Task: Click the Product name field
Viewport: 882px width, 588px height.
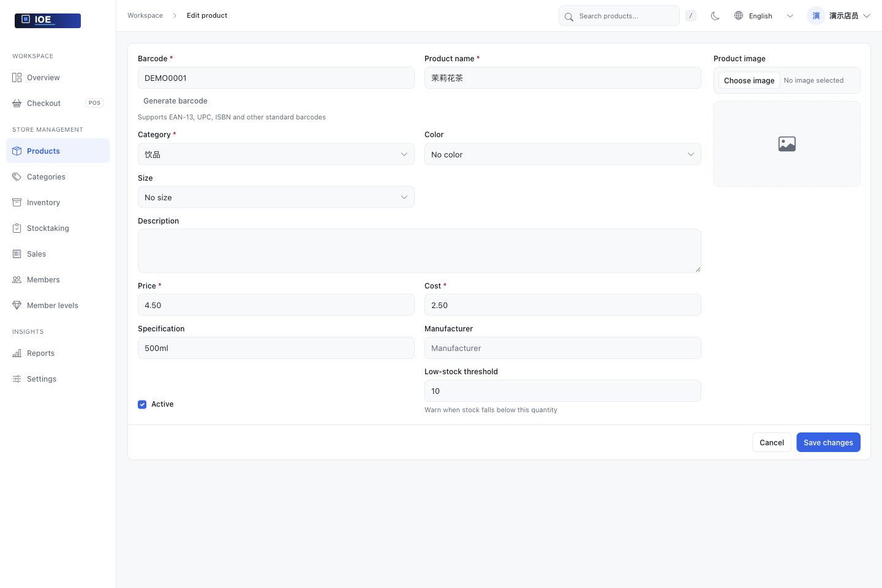Action: coord(563,78)
